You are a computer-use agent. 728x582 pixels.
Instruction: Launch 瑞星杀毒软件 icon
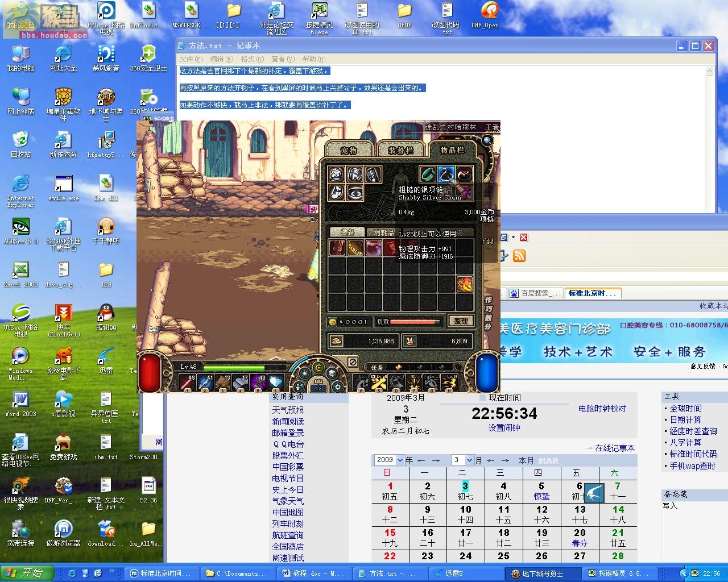tap(63, 105)
